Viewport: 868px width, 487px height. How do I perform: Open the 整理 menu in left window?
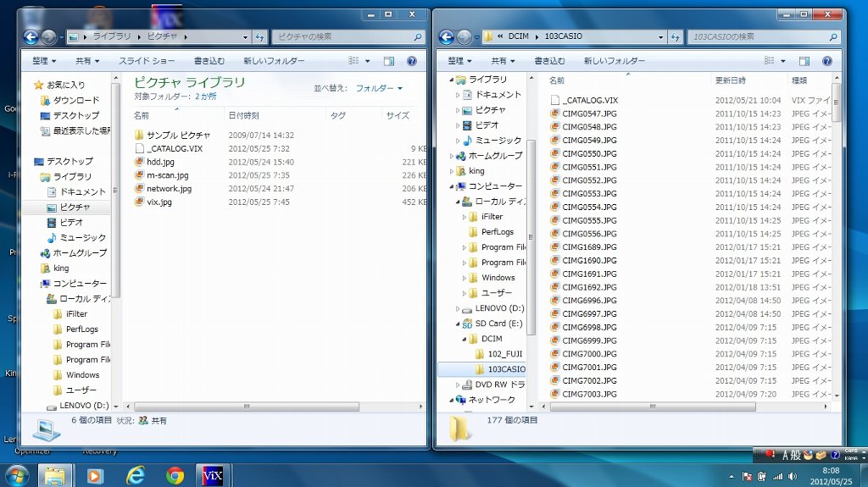click(x=44, y=61)
